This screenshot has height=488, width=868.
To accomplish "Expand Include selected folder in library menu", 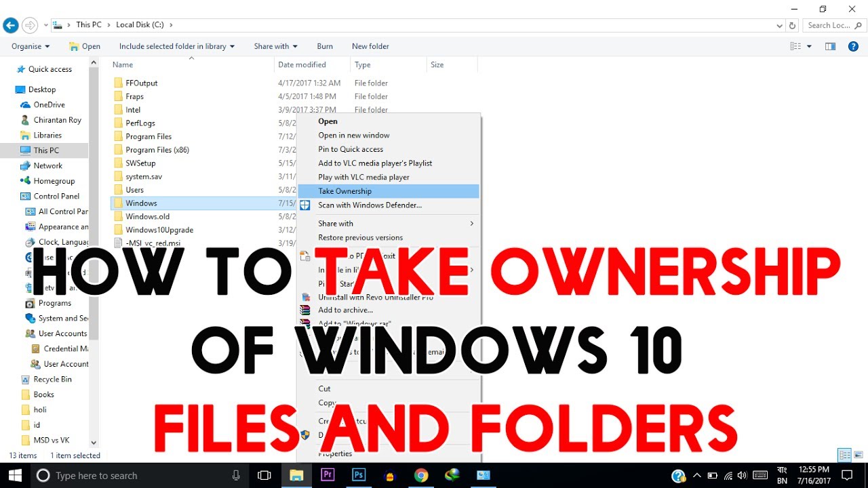I will click(x=177, y=46).
